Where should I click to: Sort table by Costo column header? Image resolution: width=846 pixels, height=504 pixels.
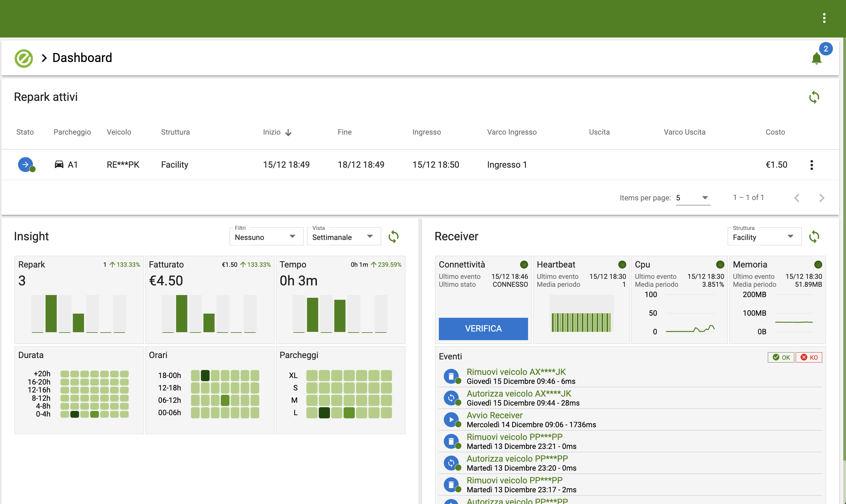click(775, 132)
